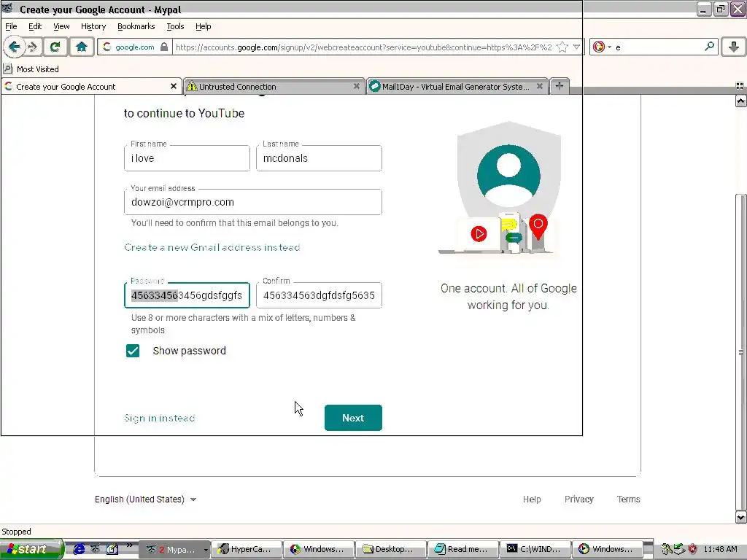Screen dimensions: 747x560
Task: Click the list all tabs grid icon
Action: (x=740, y=86)
